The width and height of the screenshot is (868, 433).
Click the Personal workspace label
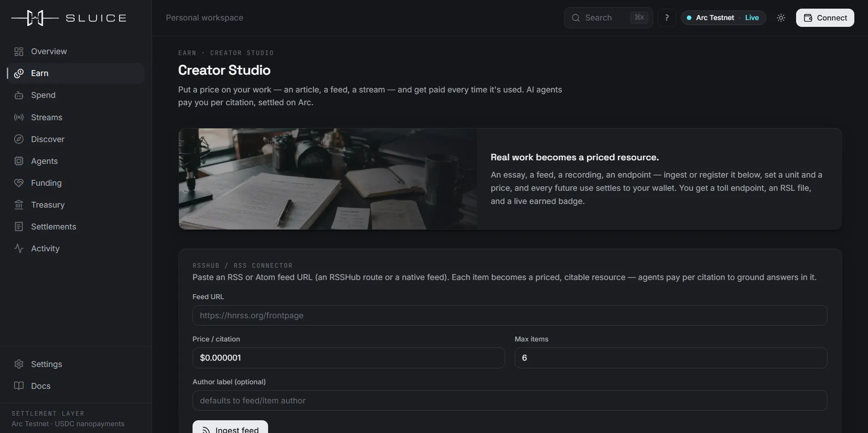click(x=204, y=18)
